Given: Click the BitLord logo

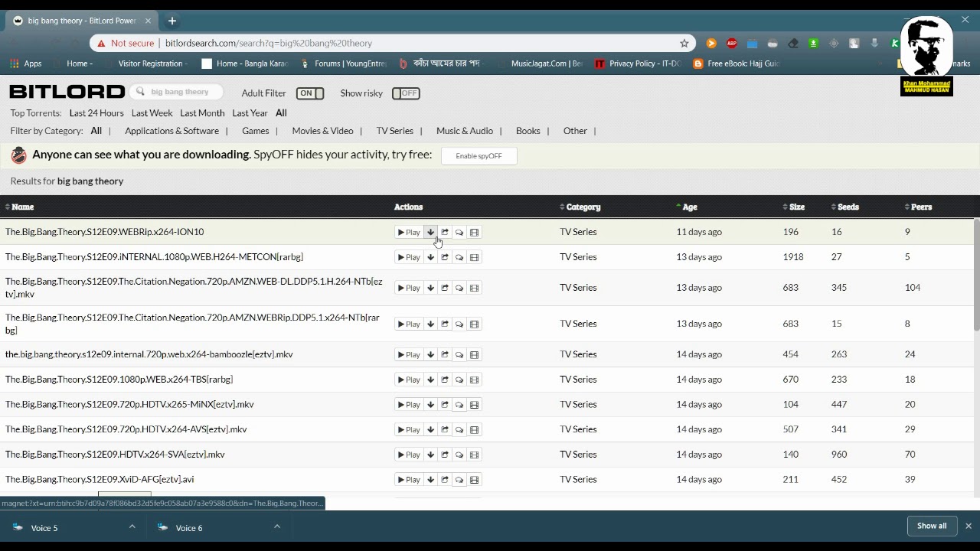Looking at the screenshot, I should click(x=67, y=93).
